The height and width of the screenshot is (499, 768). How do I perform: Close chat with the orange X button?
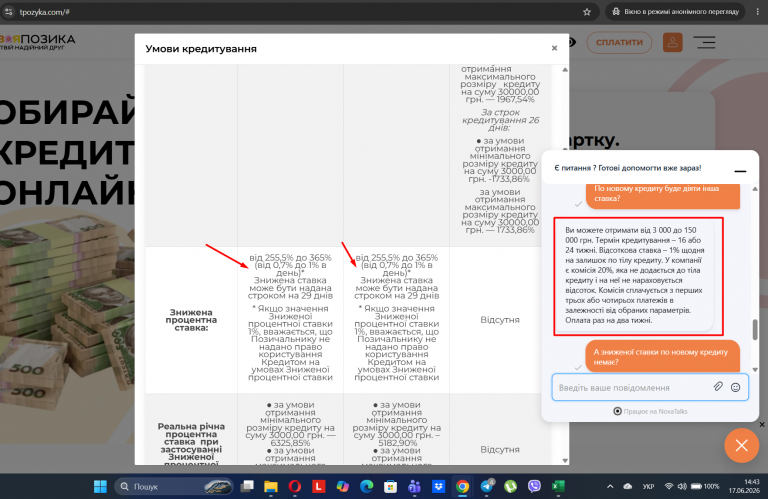click(x=742, y=445)
